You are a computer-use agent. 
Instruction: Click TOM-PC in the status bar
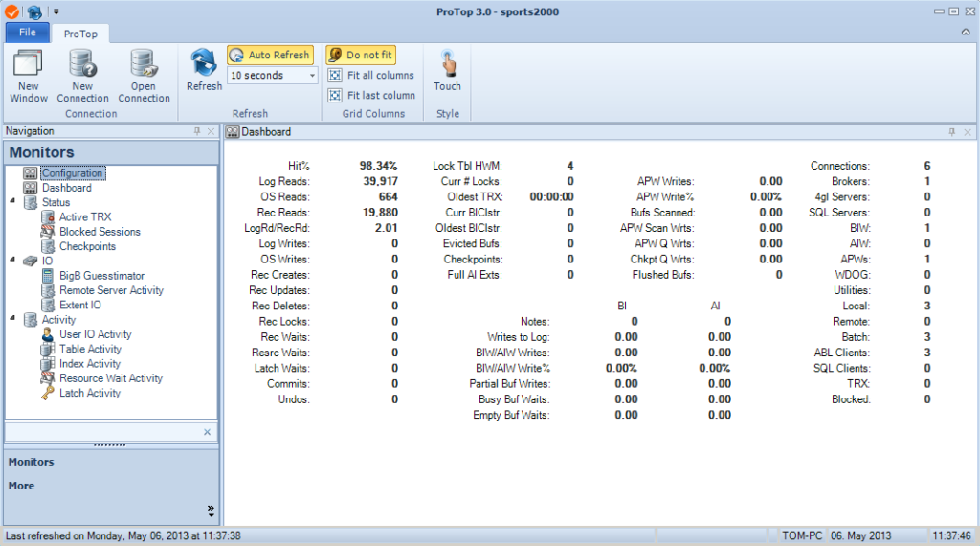[802, 536]
